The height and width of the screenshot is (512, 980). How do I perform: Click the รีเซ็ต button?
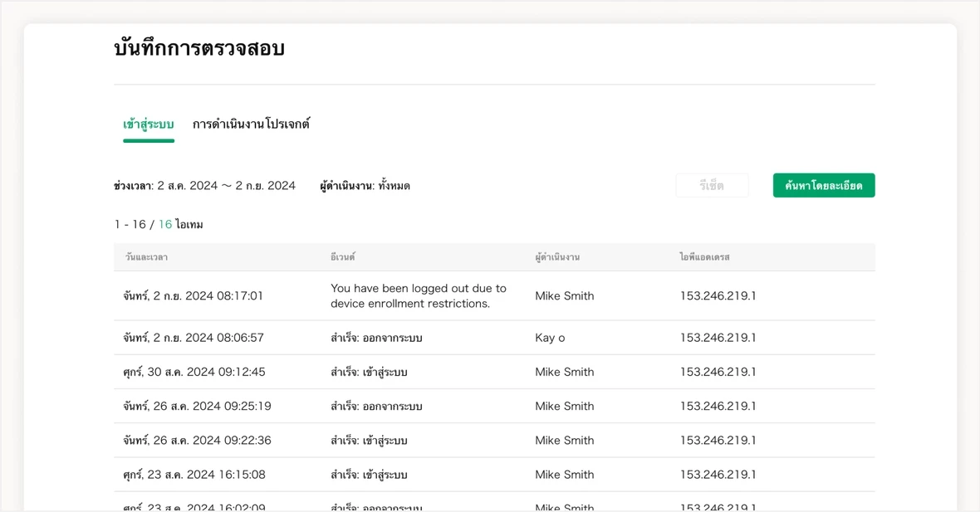tap(712, 185)
